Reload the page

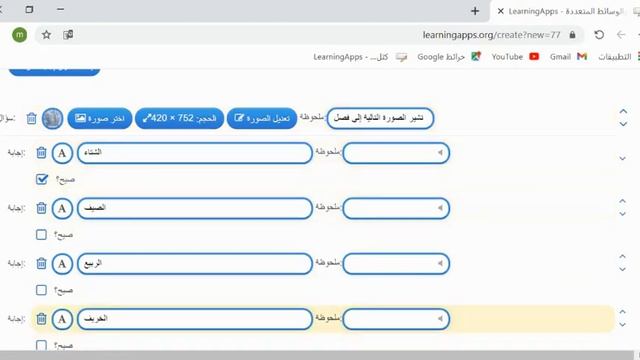point(599,35)
